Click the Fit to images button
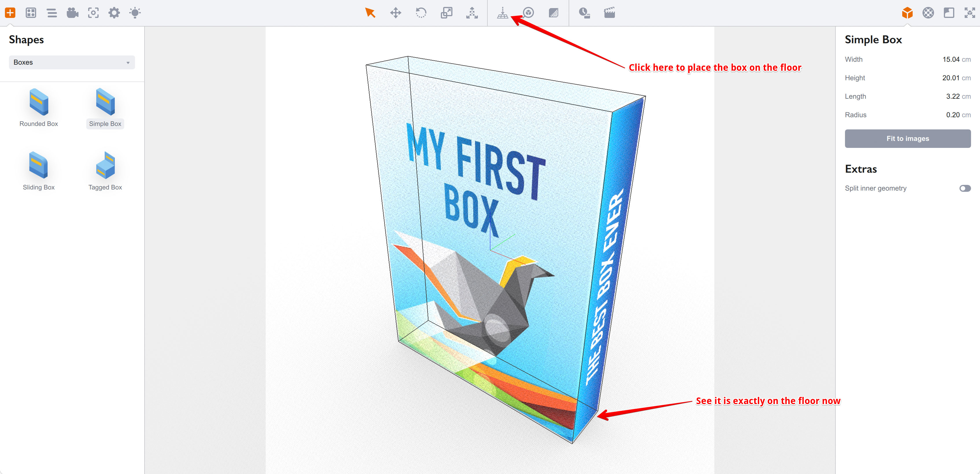The width and height of the screenshot is (980, 474). (908, 138)
